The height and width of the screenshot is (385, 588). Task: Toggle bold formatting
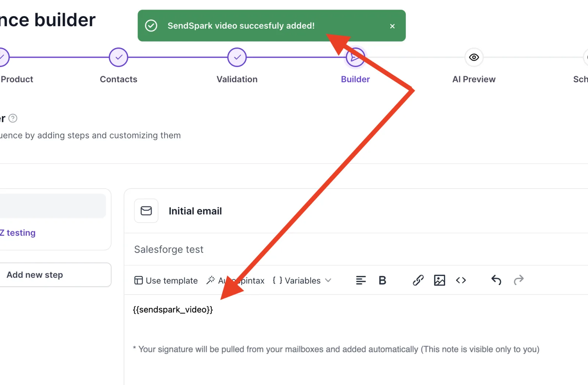click(382, 280)
